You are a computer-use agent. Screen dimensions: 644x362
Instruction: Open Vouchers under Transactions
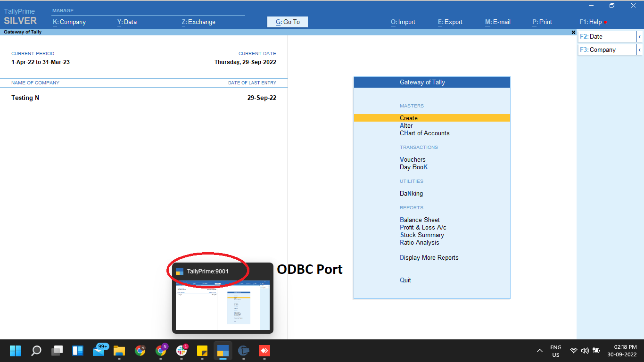click(413, 160)
